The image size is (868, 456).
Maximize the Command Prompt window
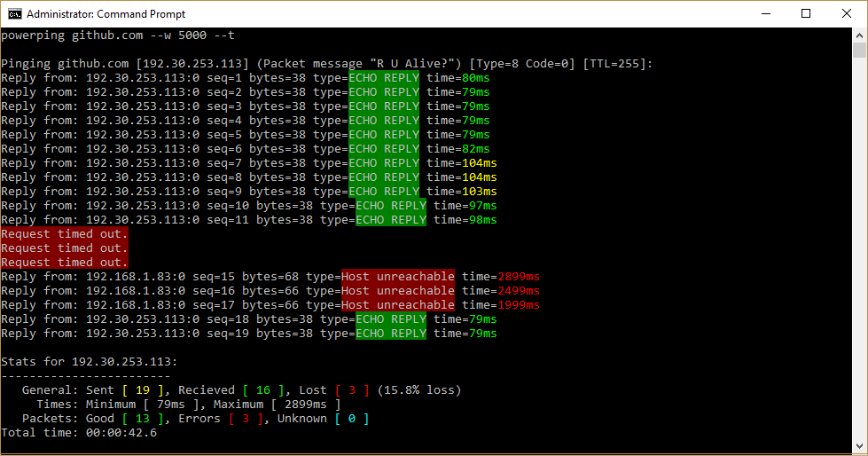click(x=806, y=14)
